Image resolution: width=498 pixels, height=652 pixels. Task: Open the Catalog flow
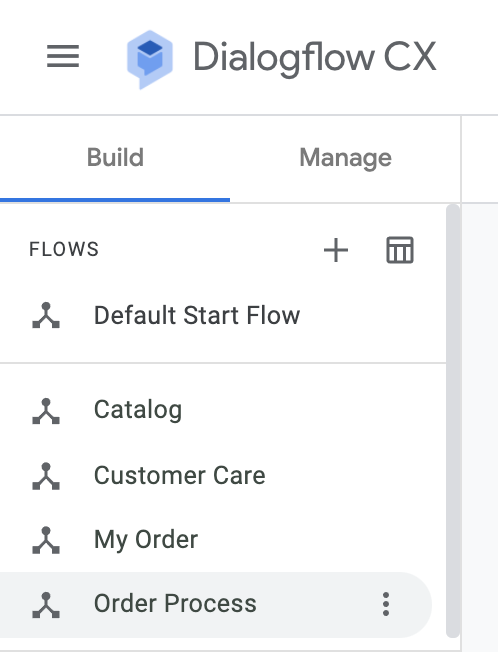click(223, 410)
